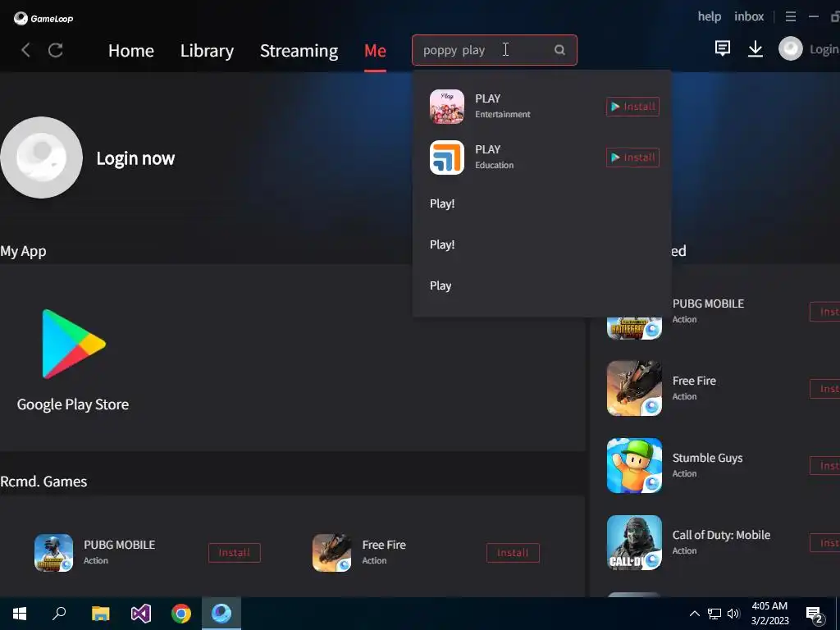Select the Play suggestion without exclamation
This screenshot has width=840, height=630.
441,285
